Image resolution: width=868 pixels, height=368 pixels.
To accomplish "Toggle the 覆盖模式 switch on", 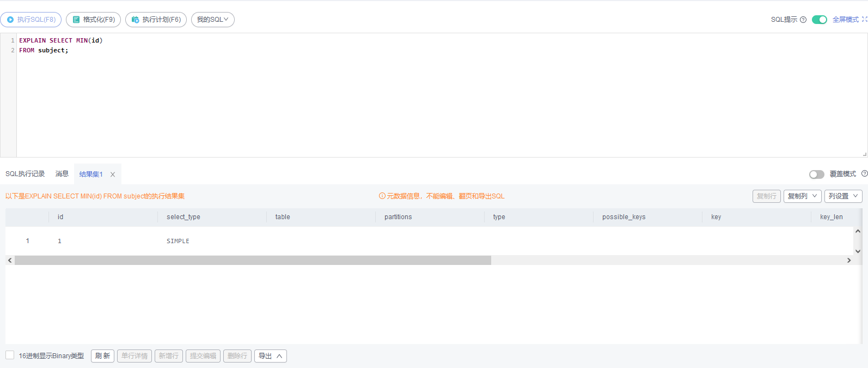I will click(x=817, y=174).
